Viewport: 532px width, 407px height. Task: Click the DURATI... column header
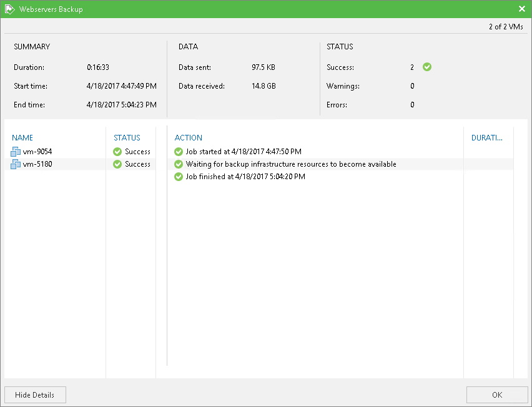point(487,138)
